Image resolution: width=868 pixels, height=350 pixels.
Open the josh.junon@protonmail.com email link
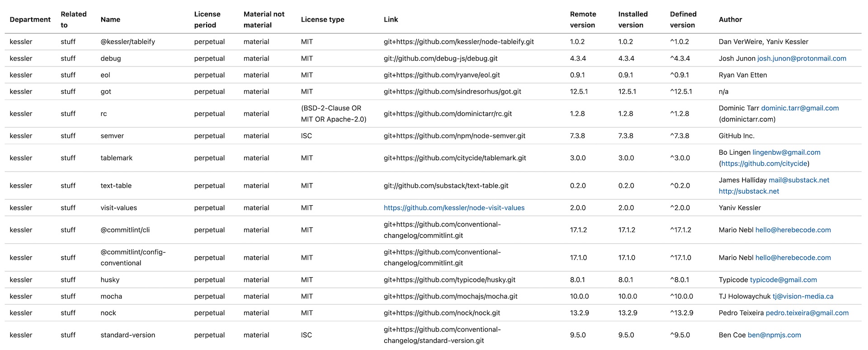point(802,58)
